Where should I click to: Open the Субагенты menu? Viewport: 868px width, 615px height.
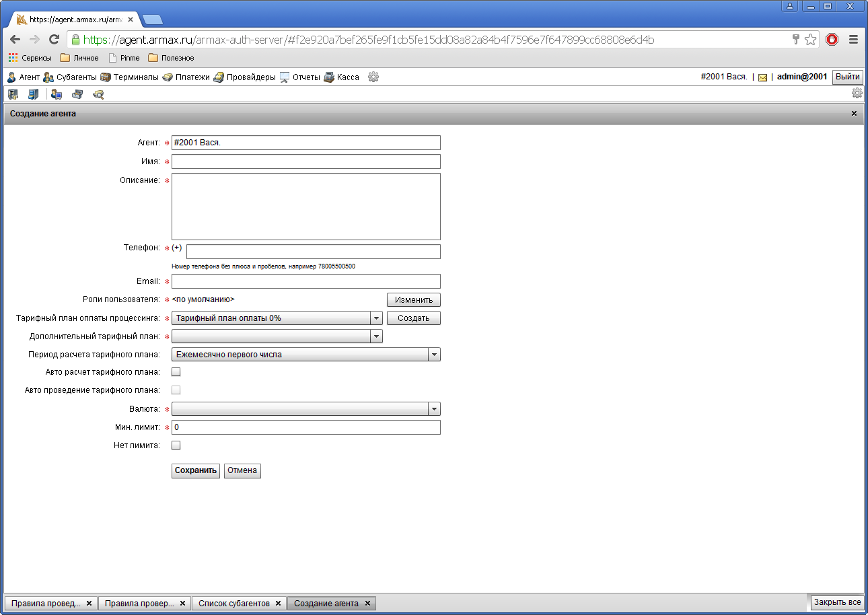tap(70, 77)
